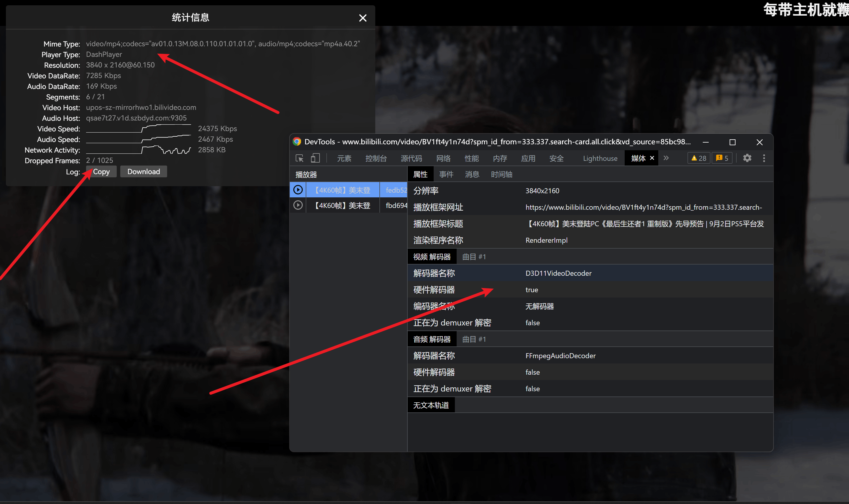Open the 时间轴 tab
Screen dimensions: 849x504
(x=501, y=175)
